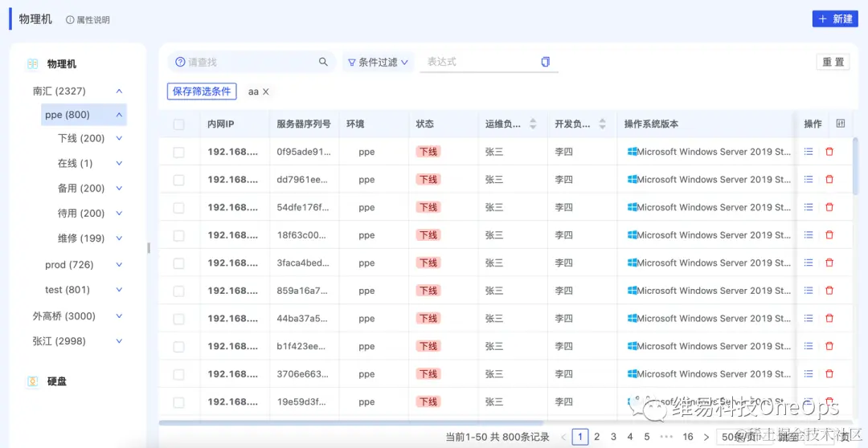Viewport: 868px width, 448px height.
Task: Go to page 5
Action: pyautogui.click(x=646, y=437)
